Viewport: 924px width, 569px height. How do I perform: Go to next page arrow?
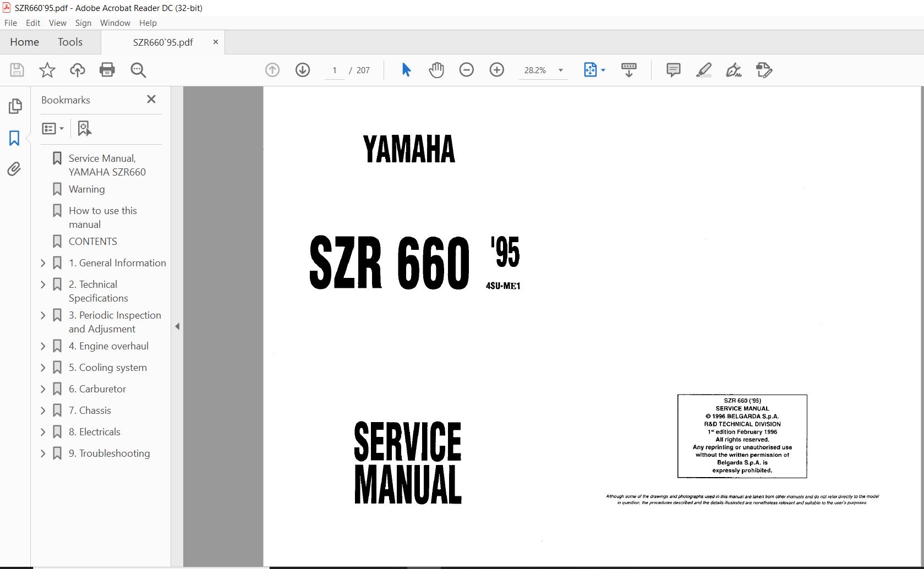point(303,70)
